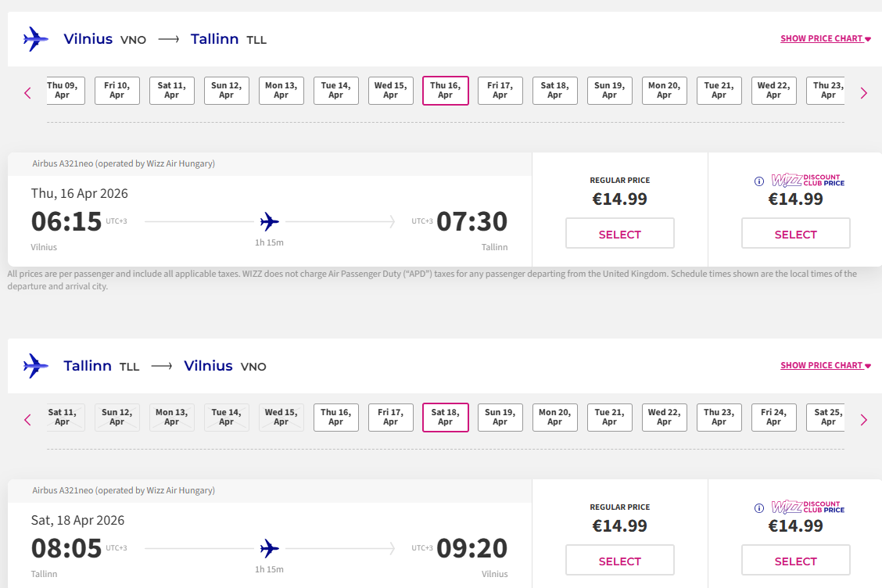Click info icon next to return Wizz Discount Club
The image size is (882, 588).
pyautogui.click(x=758, y=508)
